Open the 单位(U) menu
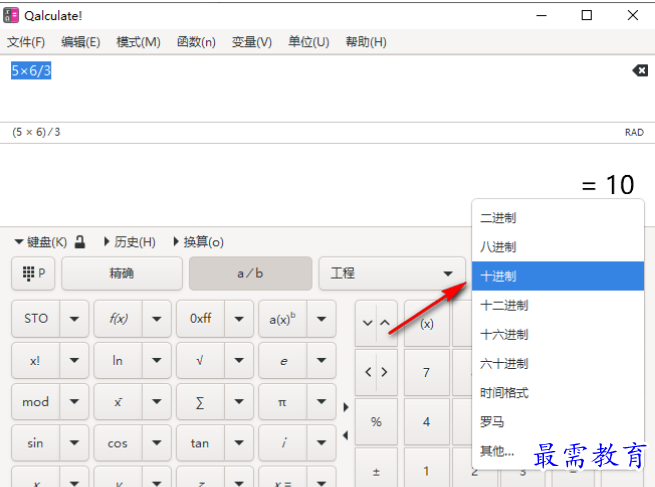 (309, 42)
